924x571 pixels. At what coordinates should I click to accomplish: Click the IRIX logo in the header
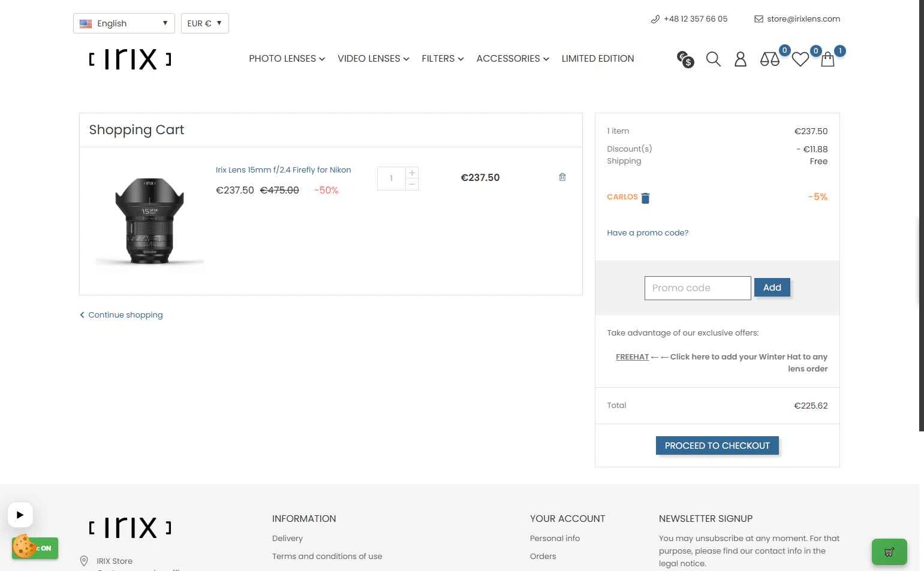(x=130, y=59)
